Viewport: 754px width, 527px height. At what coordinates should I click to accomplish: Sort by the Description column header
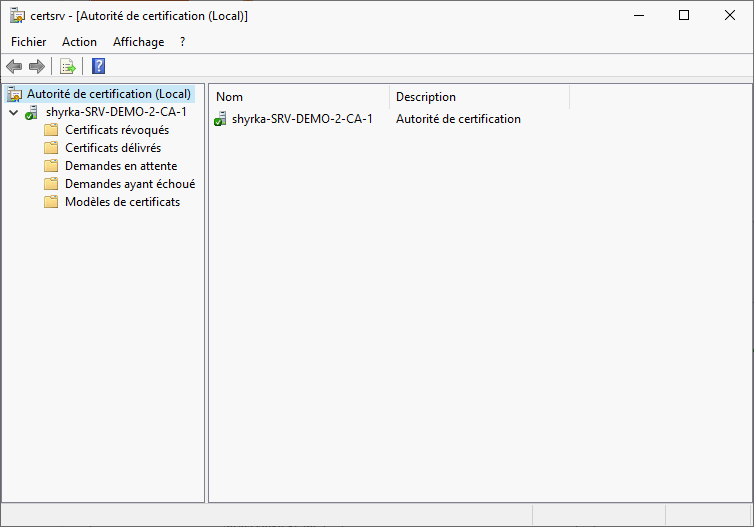click(478, 97)
